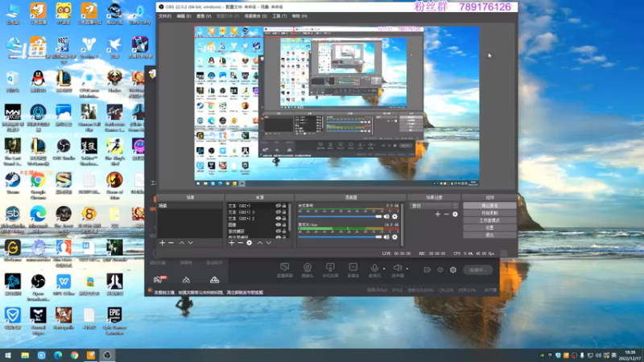Open microphone/Aux channel settings gear

pyautogui.click(x=394, y=237)
